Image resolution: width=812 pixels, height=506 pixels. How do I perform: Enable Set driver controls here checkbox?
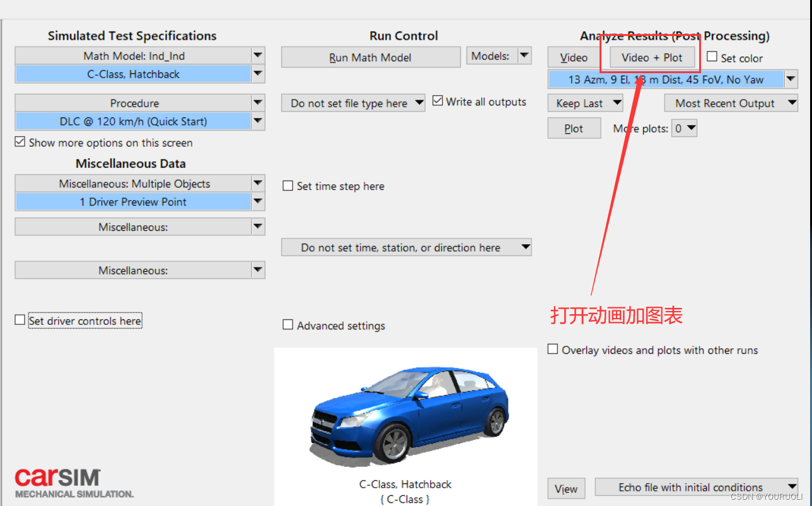pyautogui.click(x=20, y=320)
